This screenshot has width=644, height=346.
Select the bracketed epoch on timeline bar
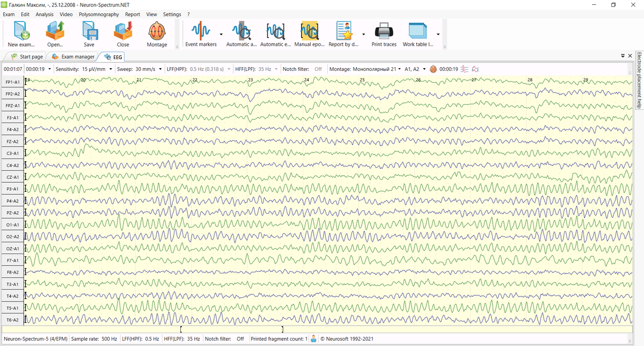[232, 329]
